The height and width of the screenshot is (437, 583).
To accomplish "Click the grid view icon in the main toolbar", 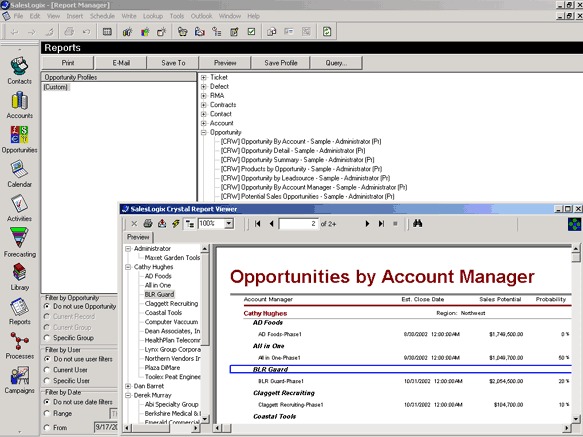I will (x=107, y=32).
